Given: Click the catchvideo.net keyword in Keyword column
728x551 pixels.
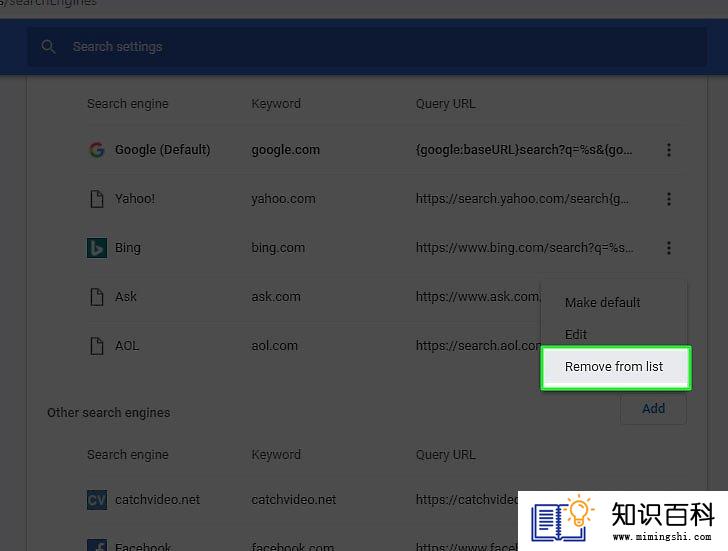Looking at the screenshot, I should [293, 499].
